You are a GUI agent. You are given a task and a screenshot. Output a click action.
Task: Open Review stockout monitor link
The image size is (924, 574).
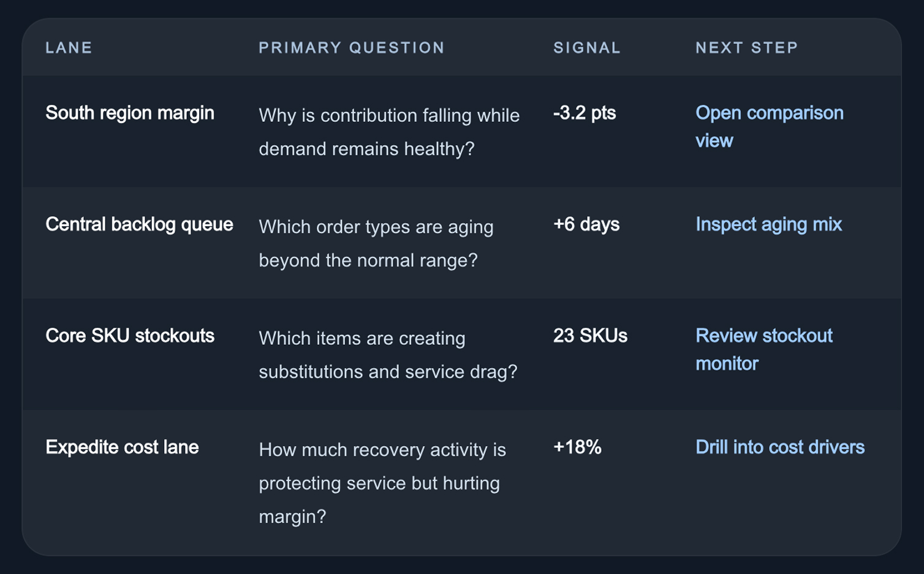763,349
